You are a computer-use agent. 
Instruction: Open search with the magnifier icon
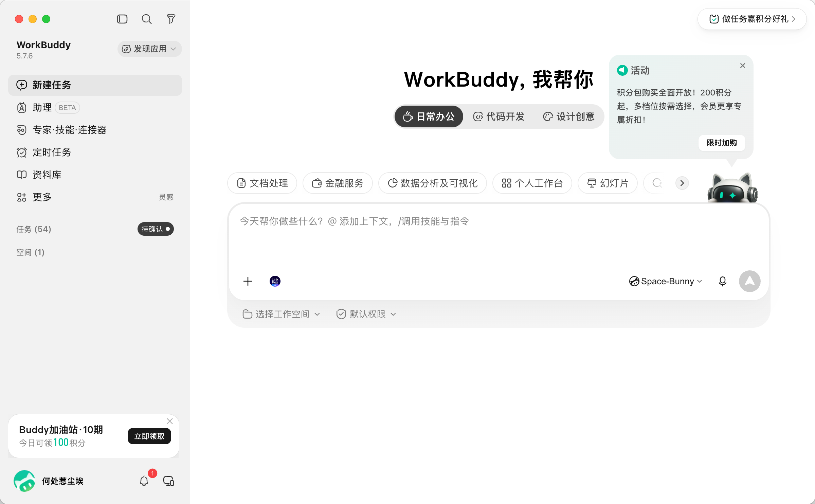coord(147,19)
